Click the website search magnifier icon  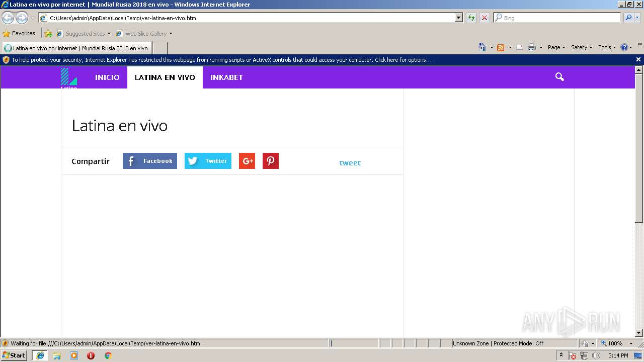559,77
